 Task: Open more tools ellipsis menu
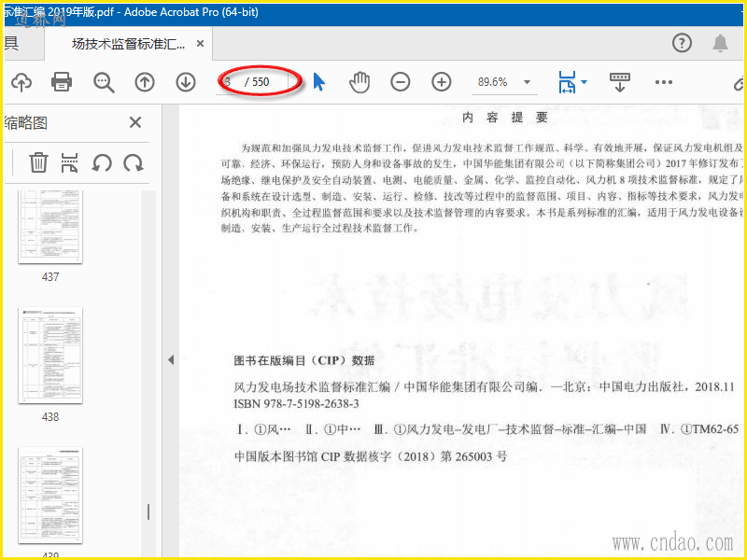point(664,82)
